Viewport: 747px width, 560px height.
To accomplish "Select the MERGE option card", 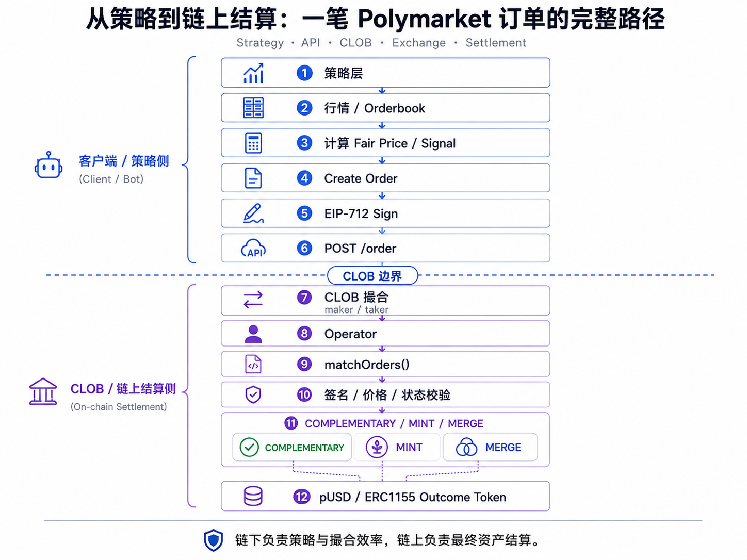I will [490, 447].
